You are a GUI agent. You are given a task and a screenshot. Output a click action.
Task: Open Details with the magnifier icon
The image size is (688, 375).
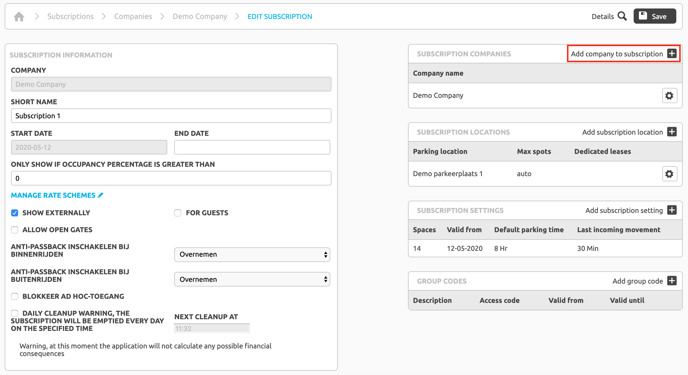click(x=622, y=16)
